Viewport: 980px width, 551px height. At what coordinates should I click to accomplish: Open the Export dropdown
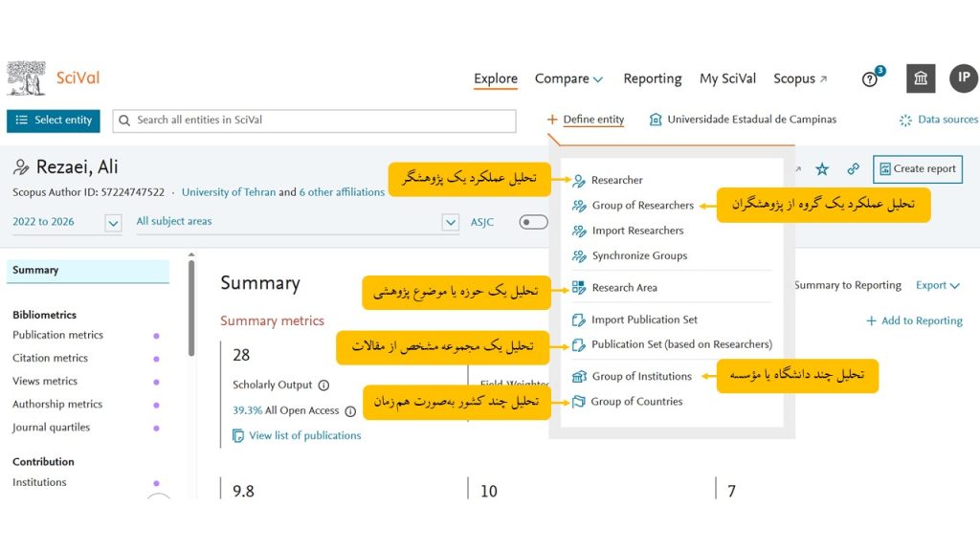pyautogui.click(x=938, y=285)
